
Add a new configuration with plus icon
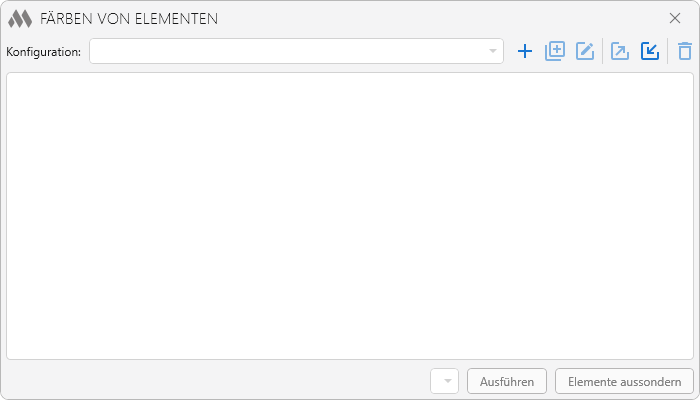pyautogui.click(x=524, y=51)
